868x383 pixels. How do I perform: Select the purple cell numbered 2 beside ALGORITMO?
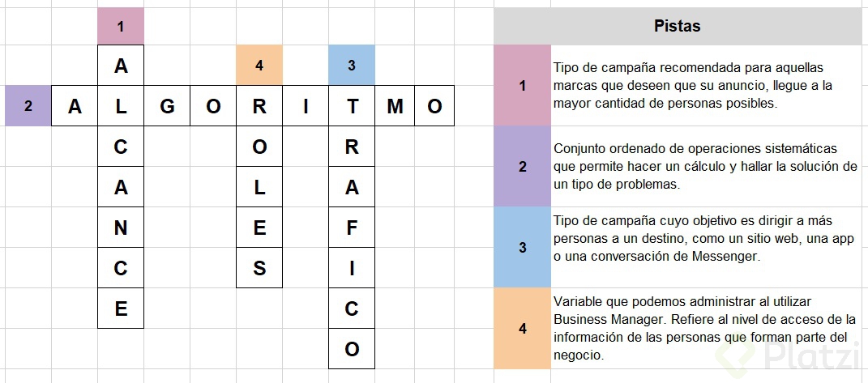pyautogui.click(x=28, y=106)
